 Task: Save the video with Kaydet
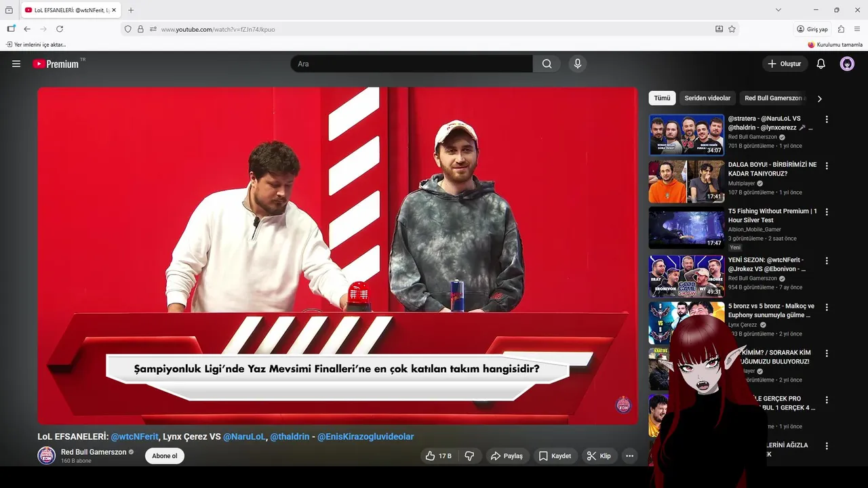(x=555, y=456)
